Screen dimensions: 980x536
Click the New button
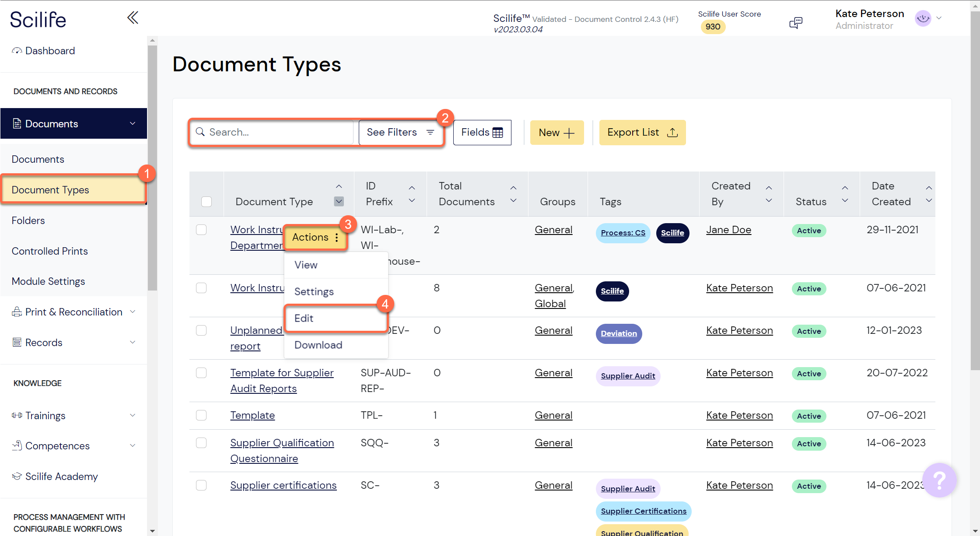pos(556,133)
